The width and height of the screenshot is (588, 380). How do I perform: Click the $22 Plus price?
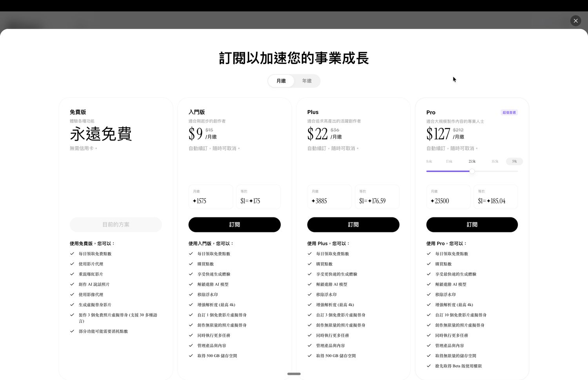[318, 134]
